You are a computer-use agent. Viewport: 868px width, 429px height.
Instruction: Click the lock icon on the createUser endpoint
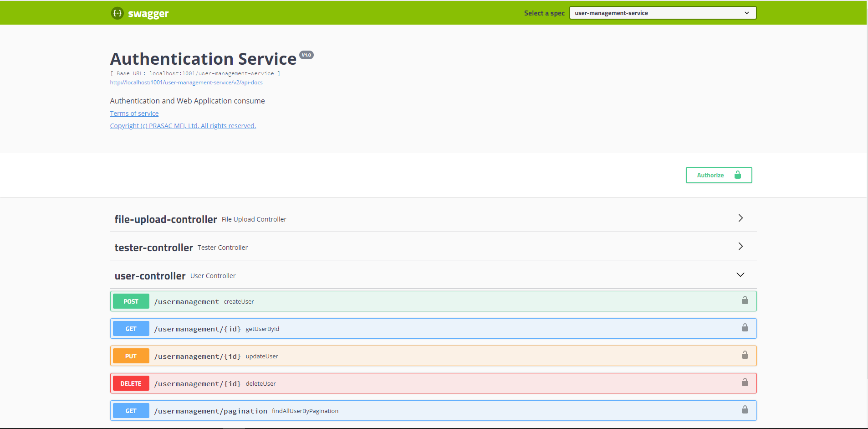745,300
